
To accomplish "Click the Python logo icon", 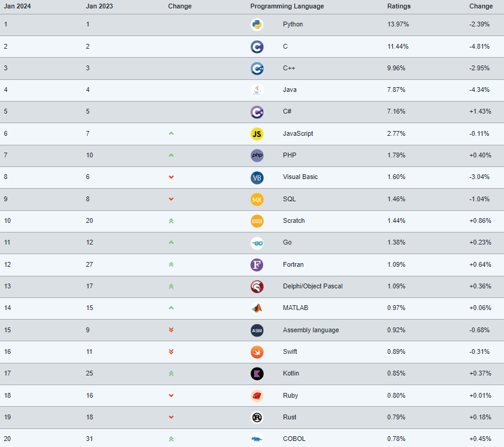I will click(x=257, y=25).
